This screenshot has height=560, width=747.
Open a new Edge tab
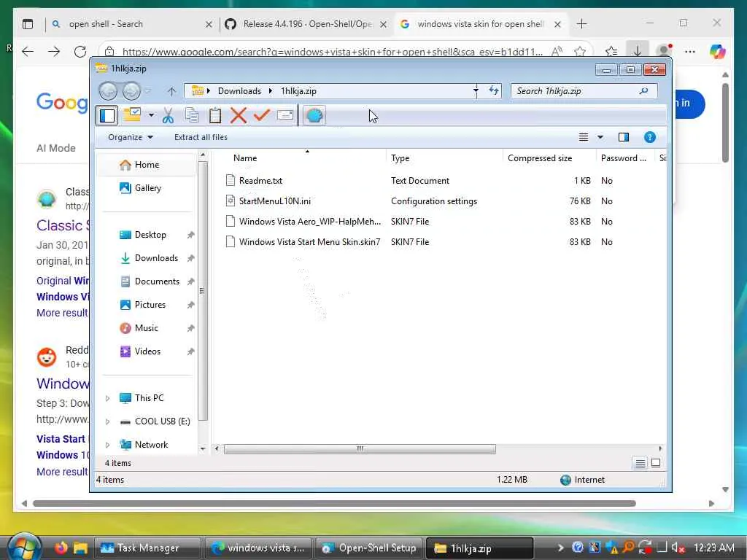point(581,24)
